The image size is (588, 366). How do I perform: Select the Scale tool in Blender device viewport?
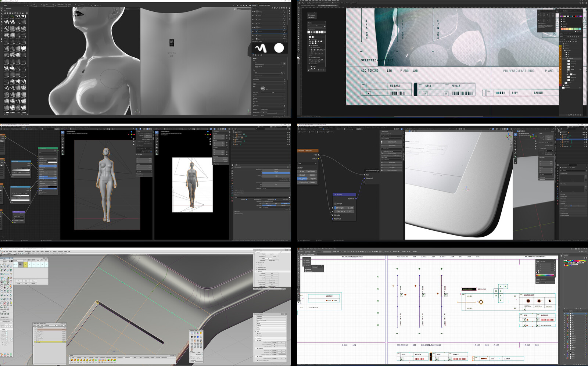coord(515,147)
